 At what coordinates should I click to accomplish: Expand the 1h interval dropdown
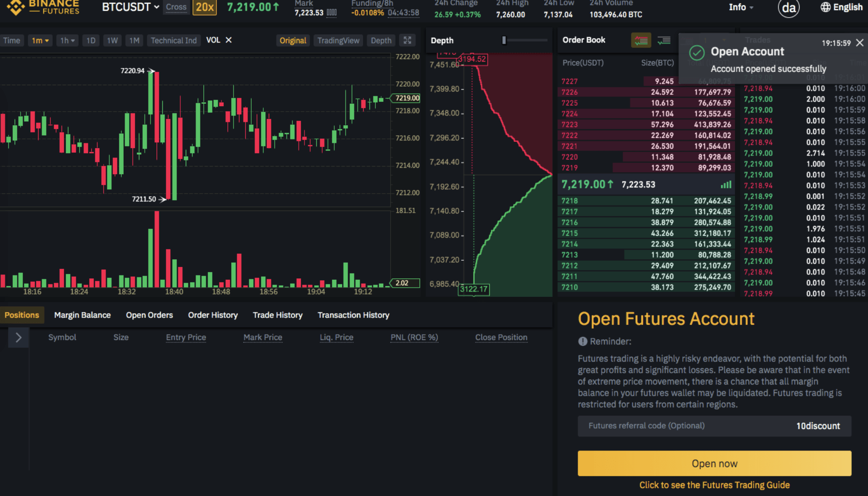pos(67,41)
